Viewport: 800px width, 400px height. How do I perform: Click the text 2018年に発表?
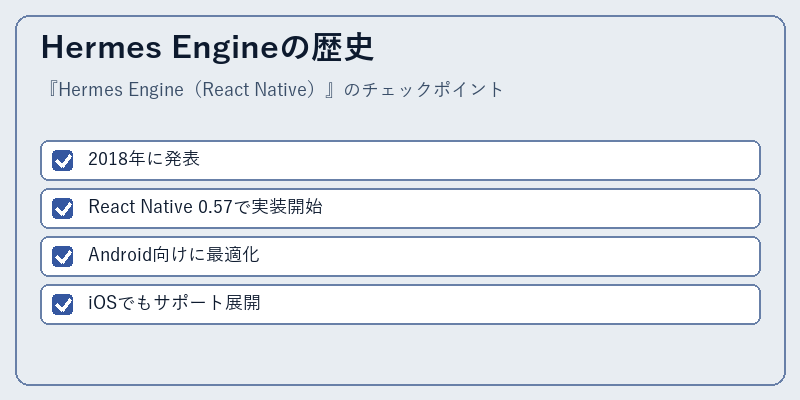click(144, 159)
